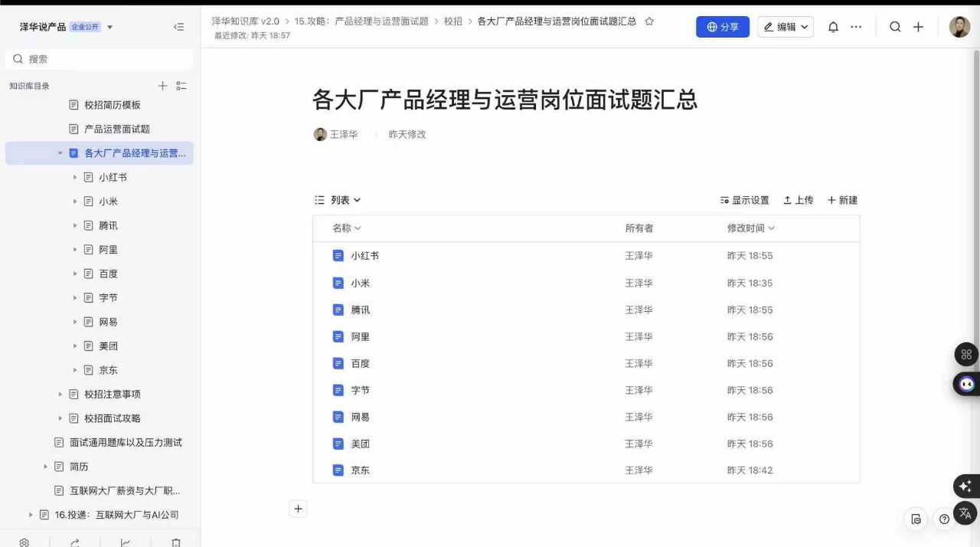Click the page title 各大厂产品经理与运营岗位面试题汇总
Screen dimensions: 980x547
pyautogui.click(x=505, y=100)
